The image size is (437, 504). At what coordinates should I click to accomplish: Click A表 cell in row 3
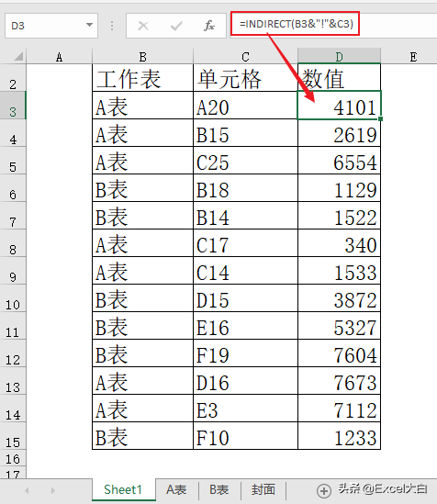(142, 106)
